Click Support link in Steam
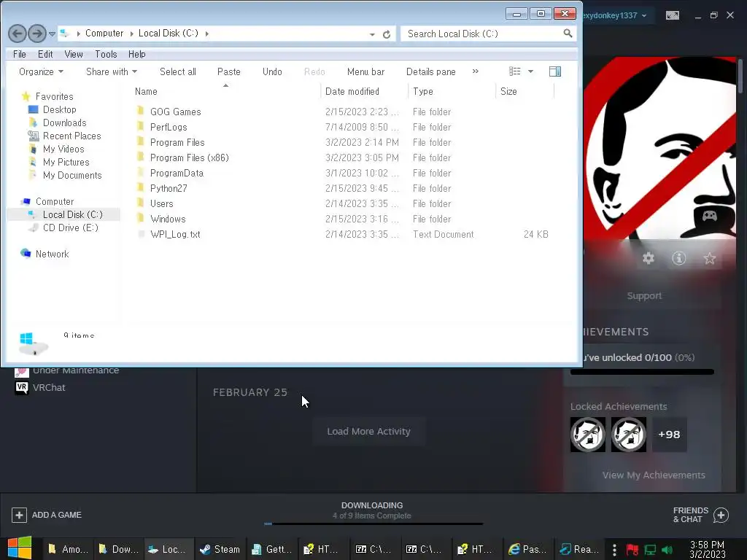747x560 pixels. [x=644, y=296]
